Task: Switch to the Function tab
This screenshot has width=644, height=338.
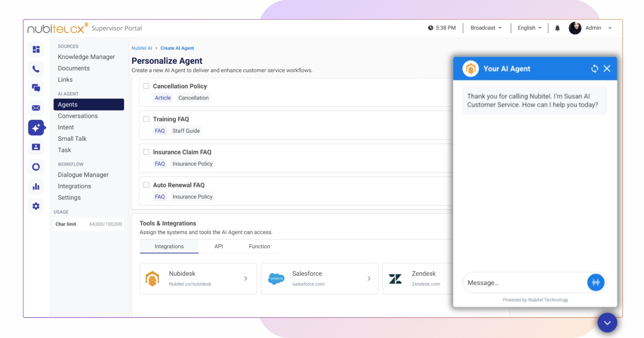Action: [259, 246]
